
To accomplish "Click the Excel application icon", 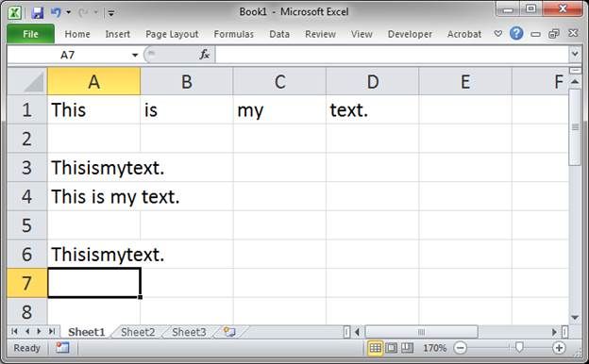I will click(15, 13).
